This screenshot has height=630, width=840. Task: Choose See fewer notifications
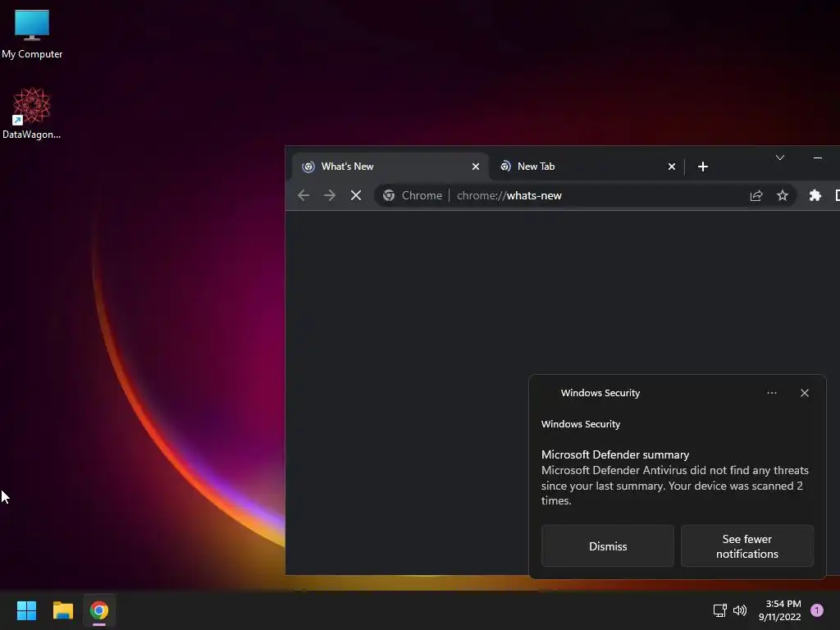pyautogui.click(x=746, y=546)
